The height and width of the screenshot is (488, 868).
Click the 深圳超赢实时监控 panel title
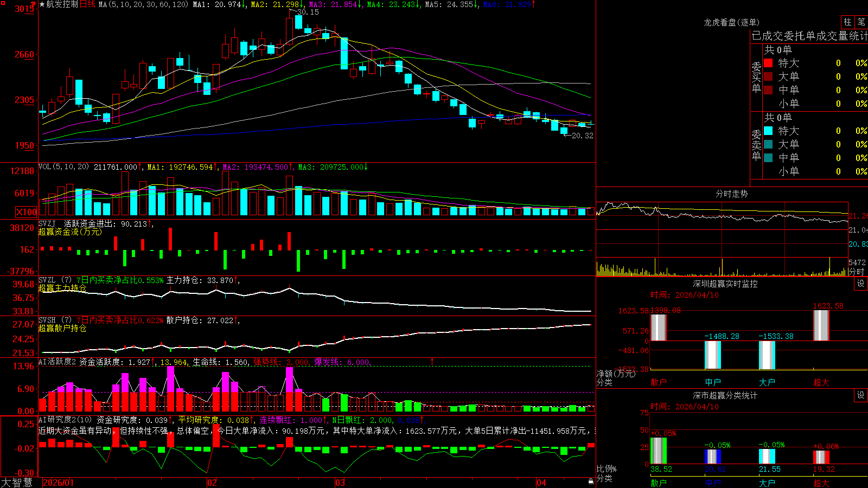point(725,284)
